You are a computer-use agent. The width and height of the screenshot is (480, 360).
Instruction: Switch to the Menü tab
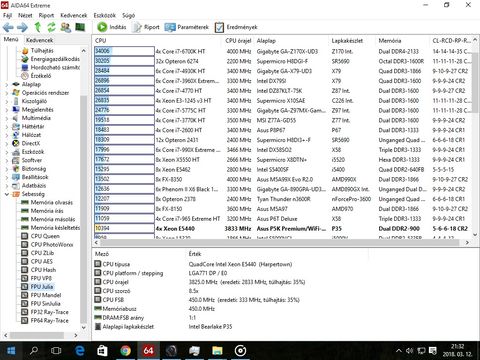point(11,40)
